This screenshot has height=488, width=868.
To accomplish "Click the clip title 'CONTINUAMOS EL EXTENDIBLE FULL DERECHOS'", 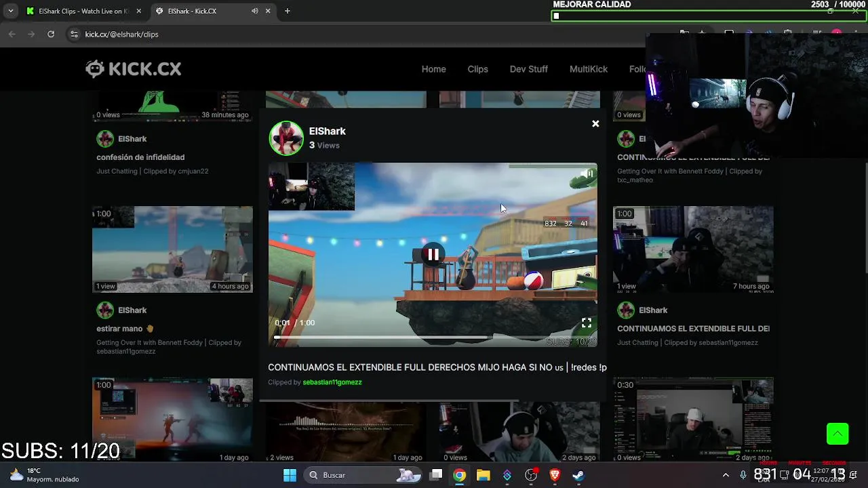I will pyautogui.click(x=437, y=367).
